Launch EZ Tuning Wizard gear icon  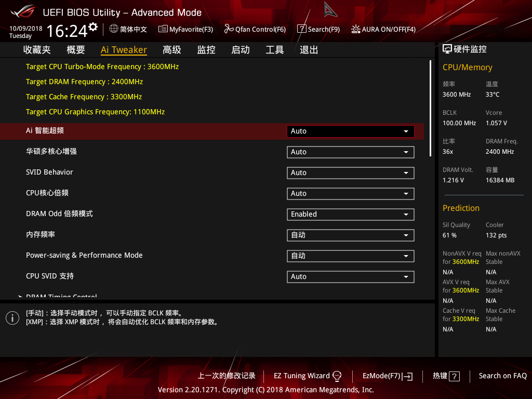[x=337, y=376]
